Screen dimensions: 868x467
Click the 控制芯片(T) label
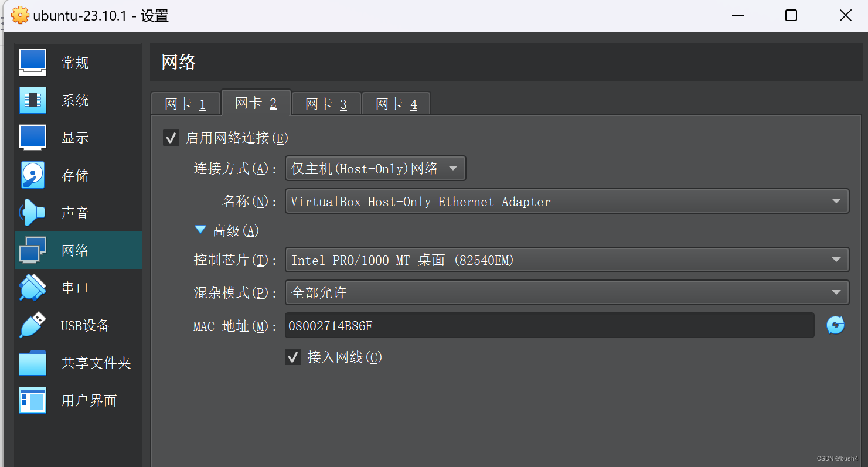pos(236,260)
